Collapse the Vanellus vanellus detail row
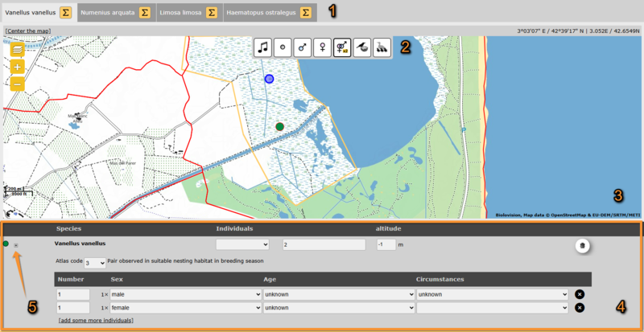The width and height of the screenshot is (644, 332). (17, 245)
